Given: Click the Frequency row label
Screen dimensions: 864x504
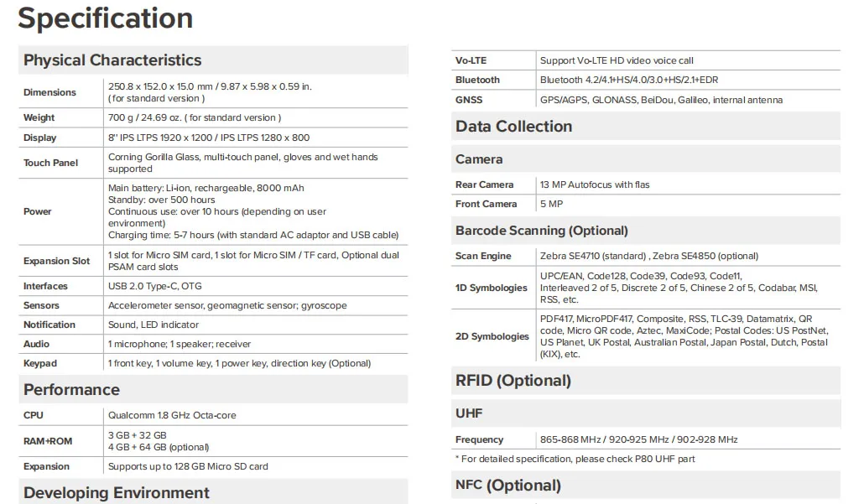Looking at the screenshot, I should coord(479,439).
